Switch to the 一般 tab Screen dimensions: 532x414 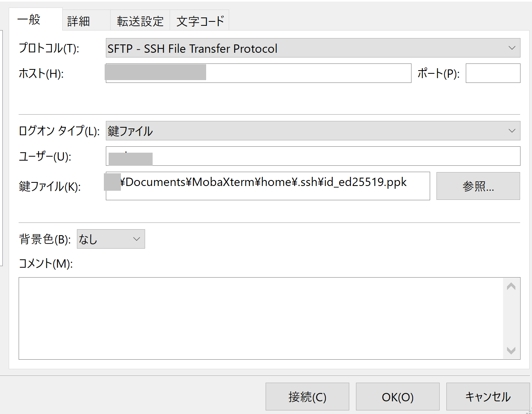(36, 19)
